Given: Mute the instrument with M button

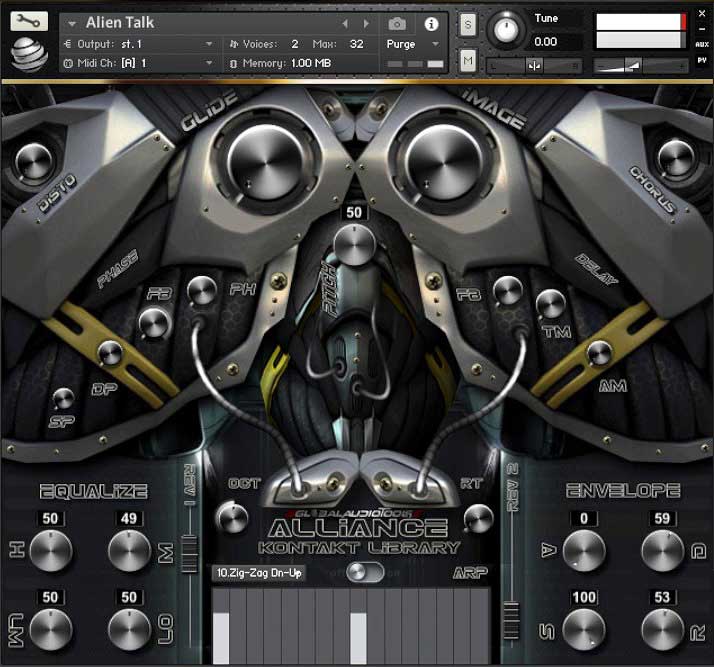Looking at the screenshot, I should pos(468,61).
